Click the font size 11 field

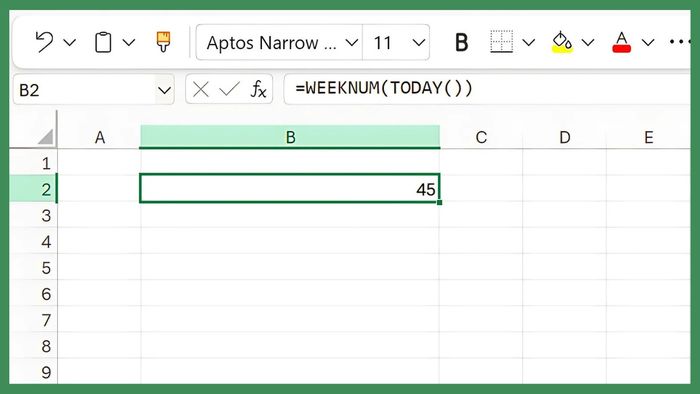(x=384, y=43)
